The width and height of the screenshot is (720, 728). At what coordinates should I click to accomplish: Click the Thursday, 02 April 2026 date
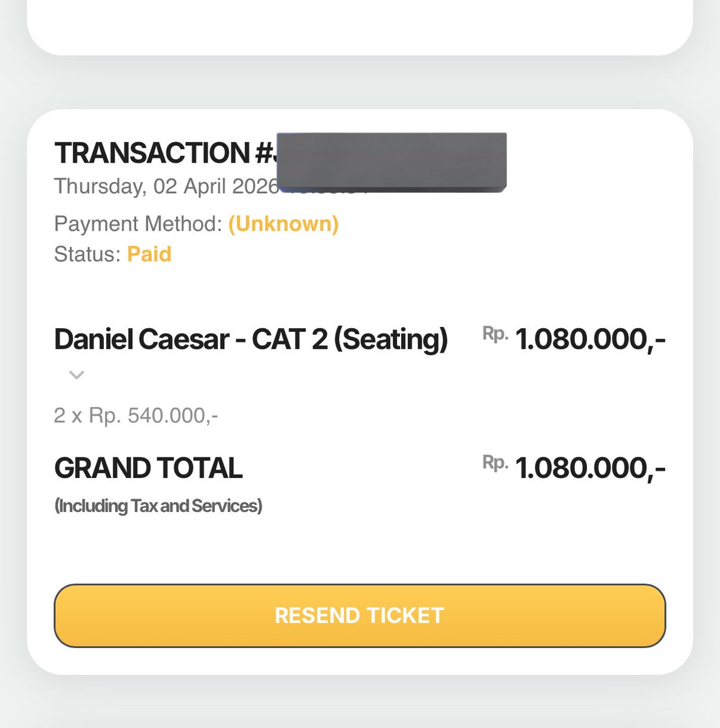point(166,186)
